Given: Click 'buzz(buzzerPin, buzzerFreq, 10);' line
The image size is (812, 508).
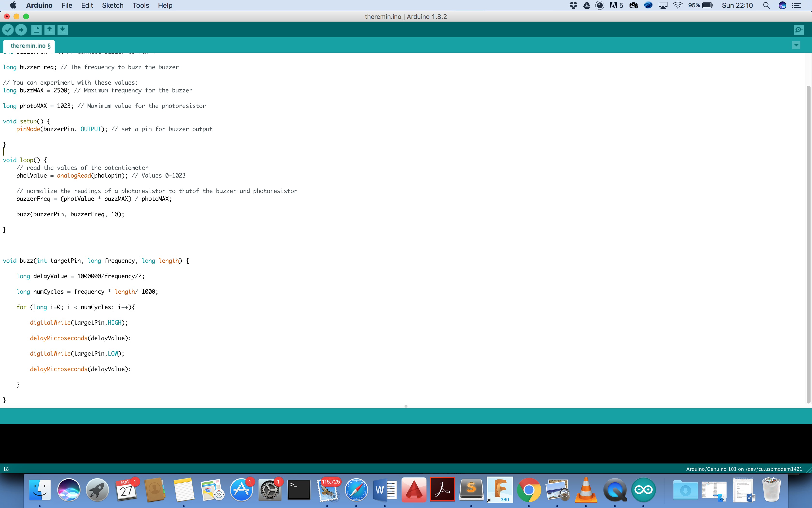Looking at the screenshot, I should click(71, 214).
